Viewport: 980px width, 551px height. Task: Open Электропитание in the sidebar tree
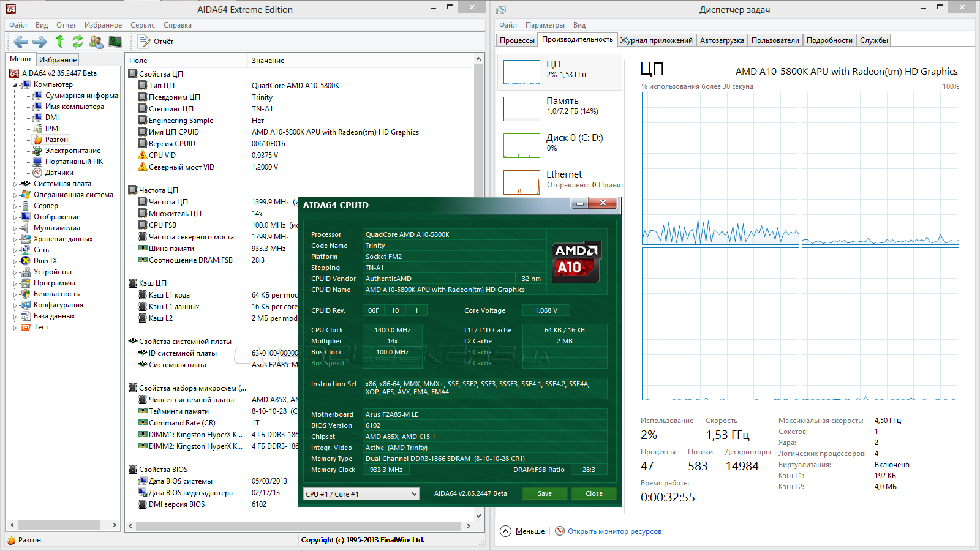(72, 151)
